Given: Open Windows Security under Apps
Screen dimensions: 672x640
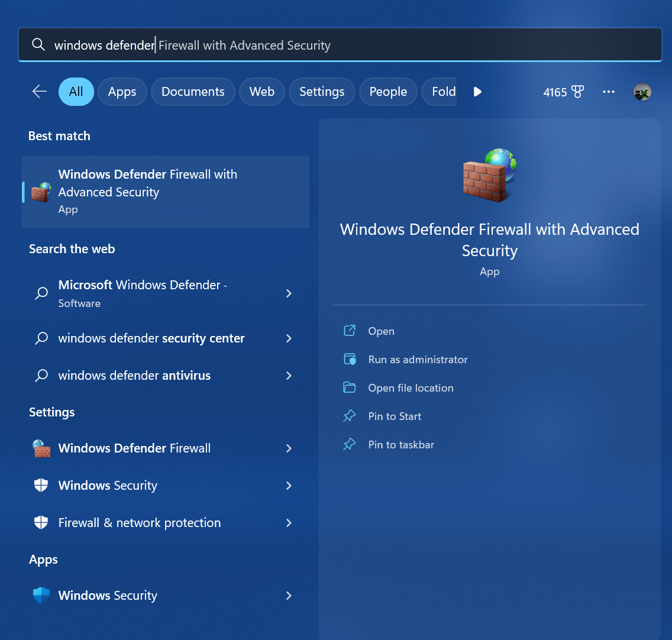Looking at the screenshot, I should [166, 596].
